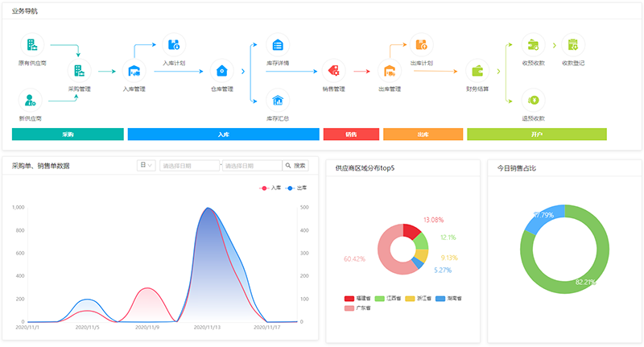The image size is (644, 347).
Task: Toggle the 入库 series in chart legend
Action: tap(270, 188)
